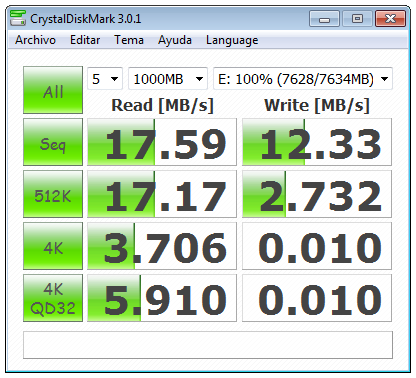
Task: Click the Seq read result 17.59
Action: coord(162,142)
